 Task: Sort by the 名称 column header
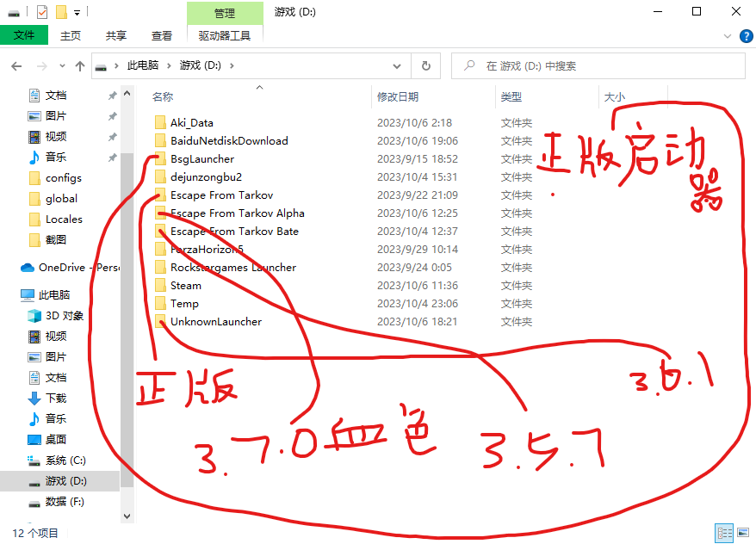pos(163,97)
